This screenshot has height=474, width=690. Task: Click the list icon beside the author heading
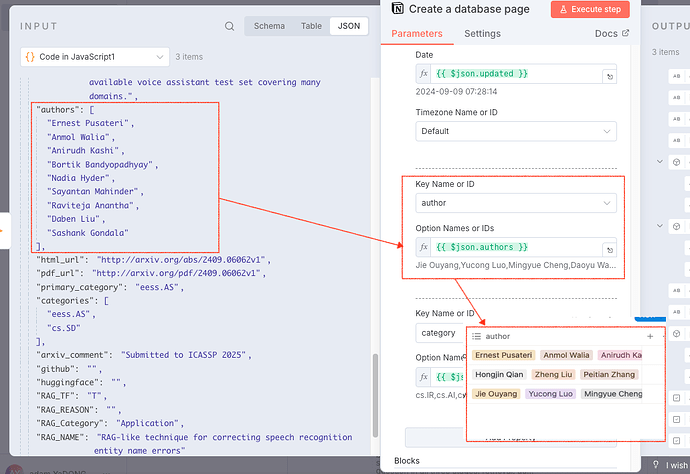click(x=476, y=337)
